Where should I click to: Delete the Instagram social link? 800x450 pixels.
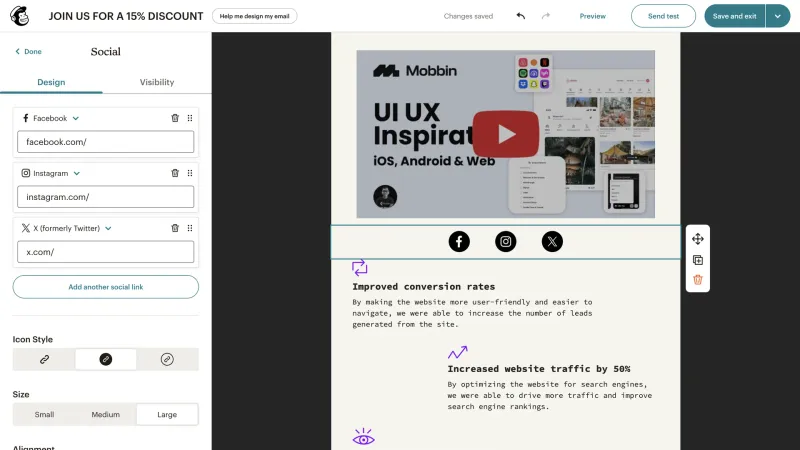[x=175, y=173]
